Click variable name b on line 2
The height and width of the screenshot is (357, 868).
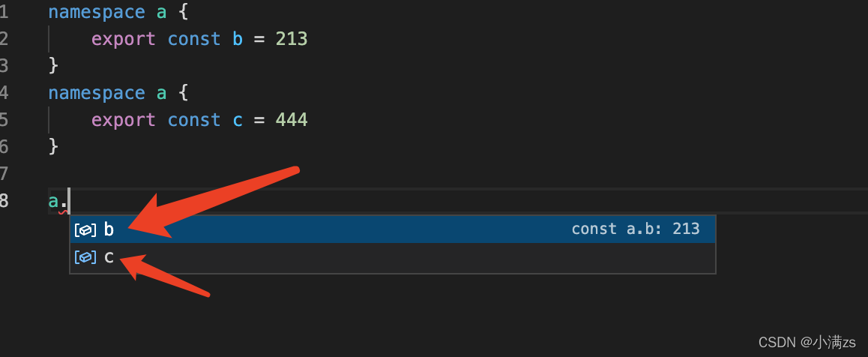click(x=238, y=39)
